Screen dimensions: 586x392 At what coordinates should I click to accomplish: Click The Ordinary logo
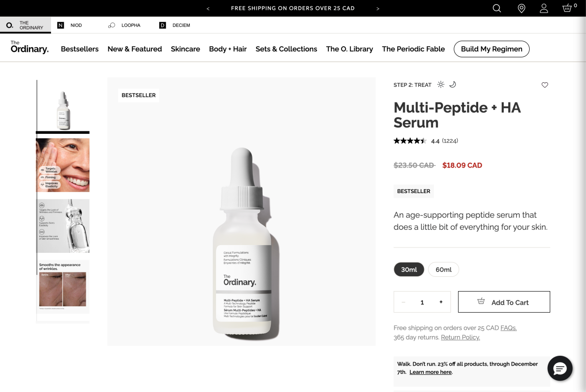[30, 48]
